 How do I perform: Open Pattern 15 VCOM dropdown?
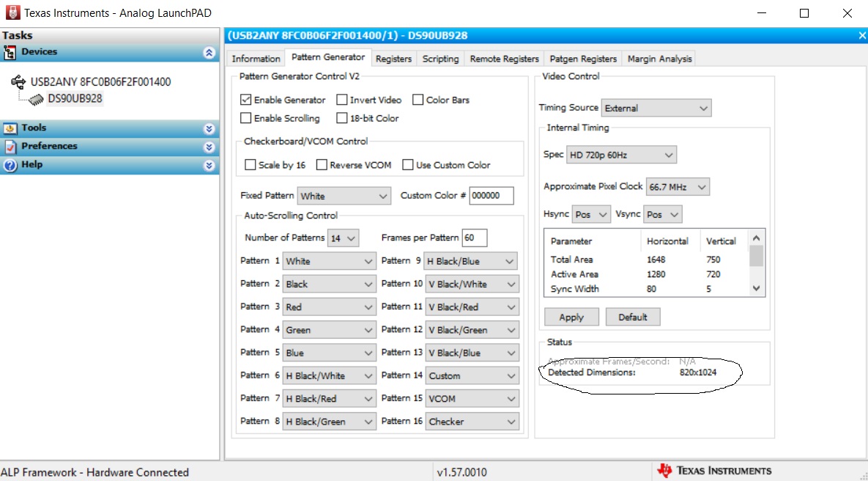point(472,398)
